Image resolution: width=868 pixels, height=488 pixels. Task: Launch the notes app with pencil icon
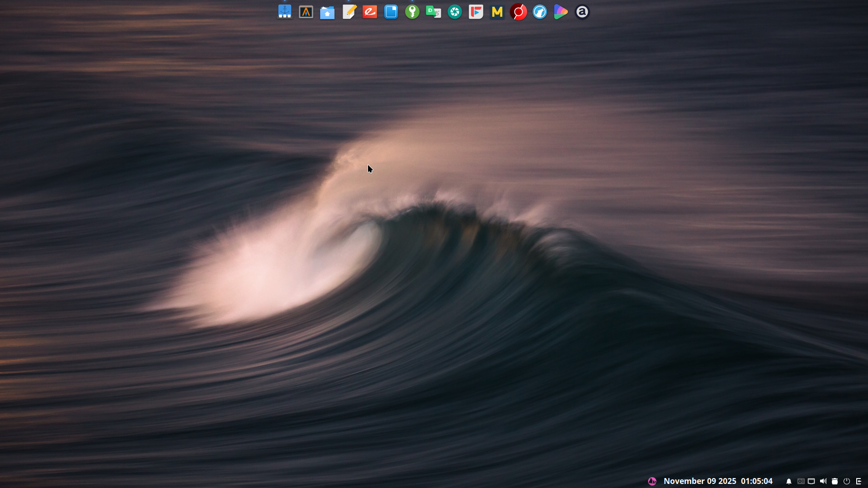[x=349, y=12]
